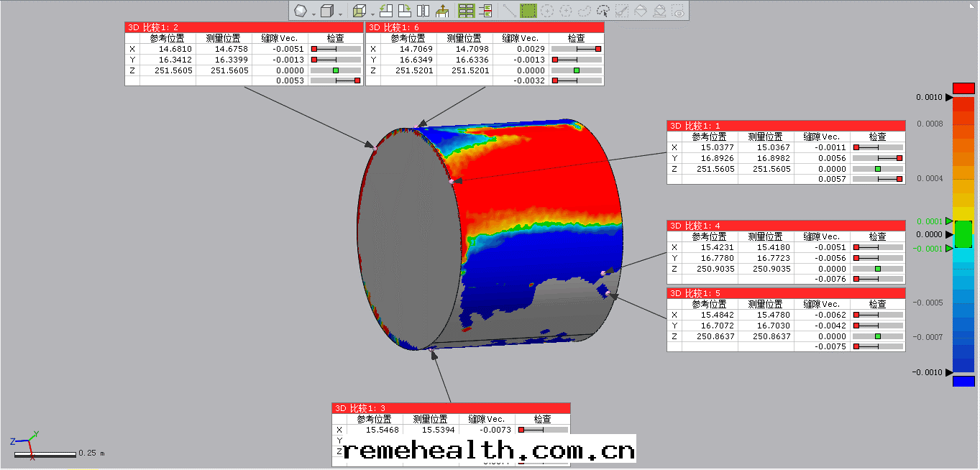Rotate view counterclockwise with the left-arrow icon
Viewport: 980px width, 470px height.
pos(386,11)
